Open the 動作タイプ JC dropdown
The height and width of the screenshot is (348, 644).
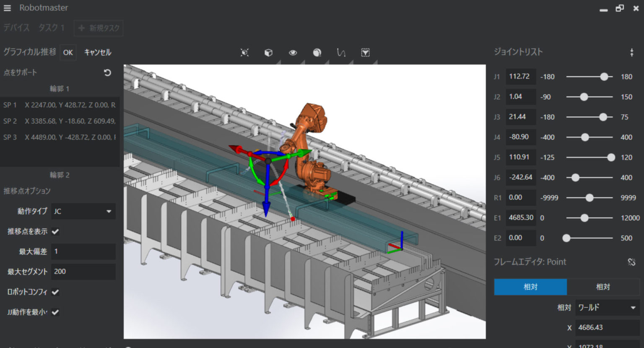click(x=83, y=211)
